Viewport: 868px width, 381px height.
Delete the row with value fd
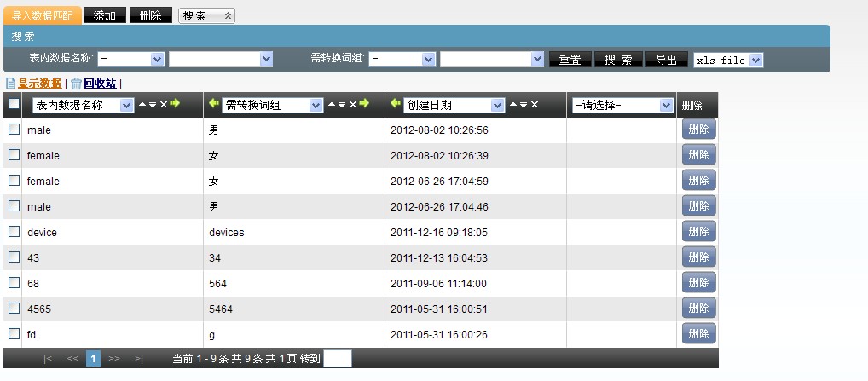(x=698, y=333)
